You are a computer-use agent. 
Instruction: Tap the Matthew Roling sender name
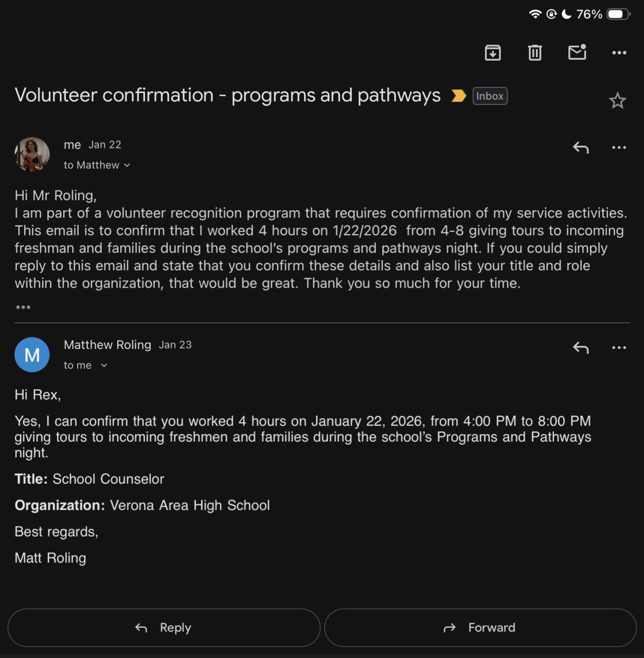coord(108,345)
